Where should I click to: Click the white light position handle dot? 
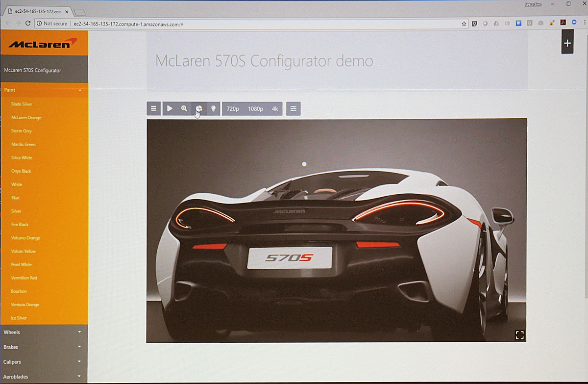tap(304, 164)
